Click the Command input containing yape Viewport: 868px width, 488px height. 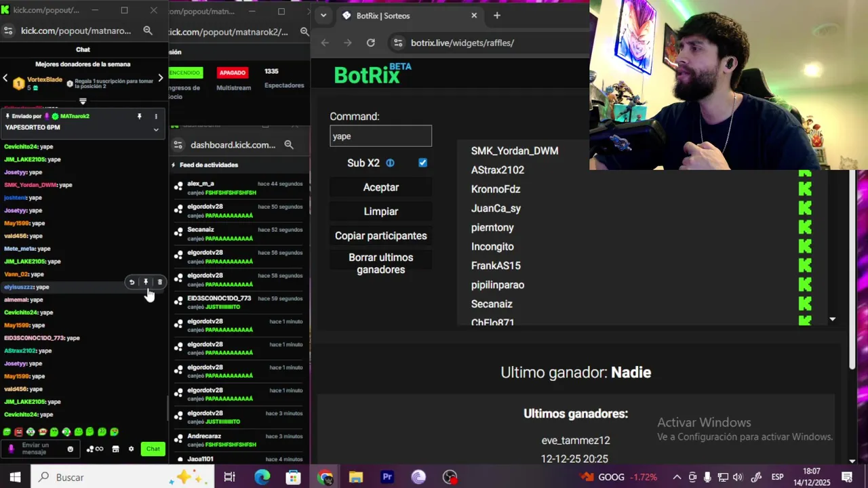[380, 136]
